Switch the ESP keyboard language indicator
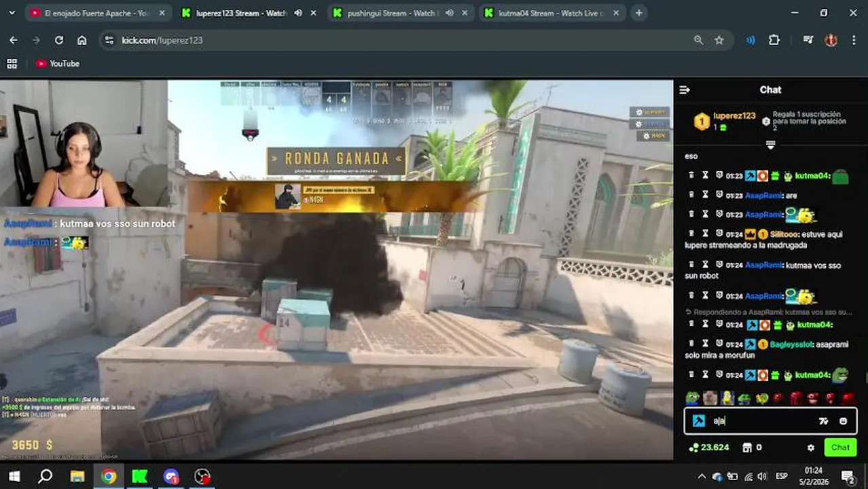This screenshot has width=868, height=489. [x=782, y=476]
